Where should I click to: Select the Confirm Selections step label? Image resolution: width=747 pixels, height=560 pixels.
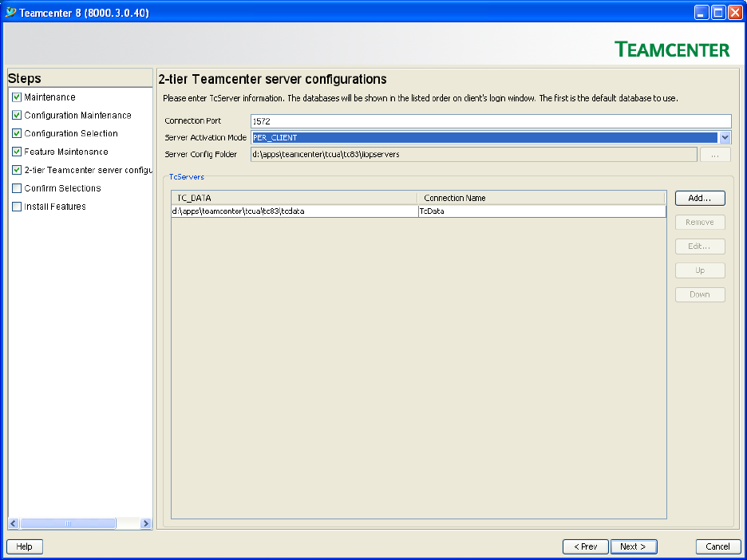pyautogui.click(x=62, y=188)
